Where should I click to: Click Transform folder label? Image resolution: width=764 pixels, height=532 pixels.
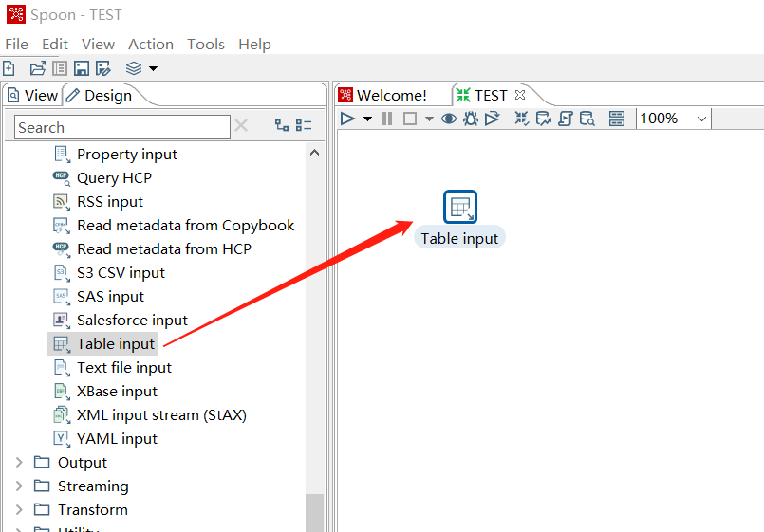coord(93,509)
